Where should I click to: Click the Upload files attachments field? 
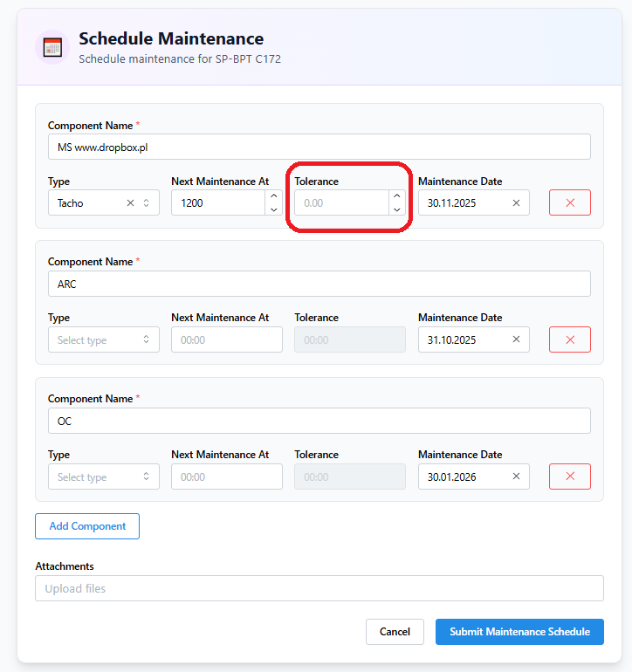coord(319,588)
